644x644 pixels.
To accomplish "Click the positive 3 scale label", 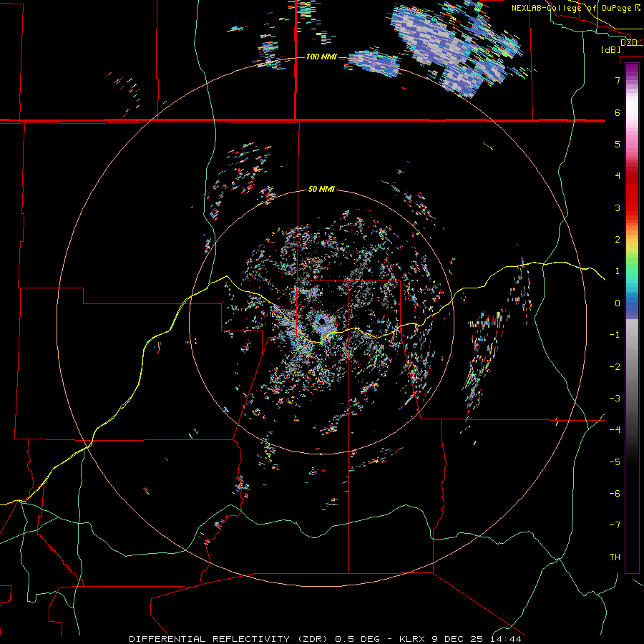I will (x=618, y=208).
